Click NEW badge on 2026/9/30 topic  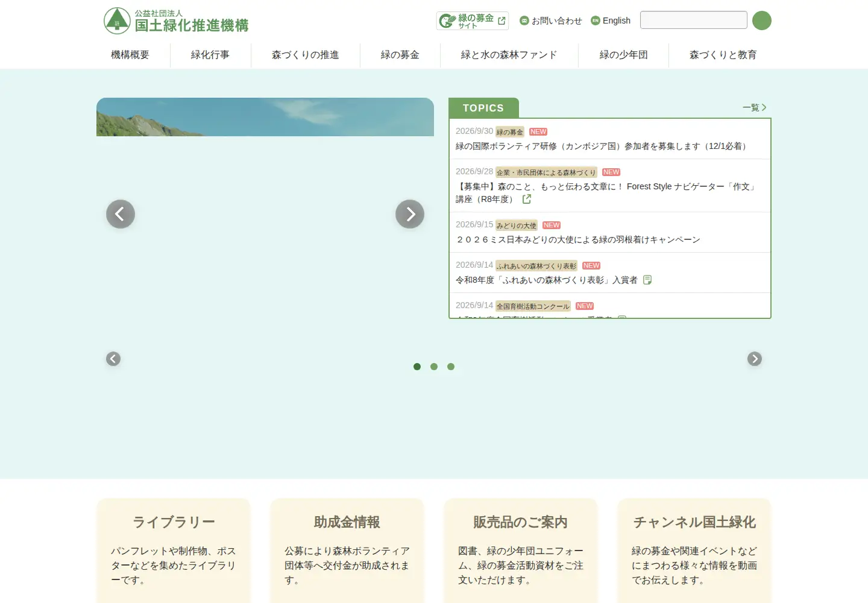coord(538,131)
